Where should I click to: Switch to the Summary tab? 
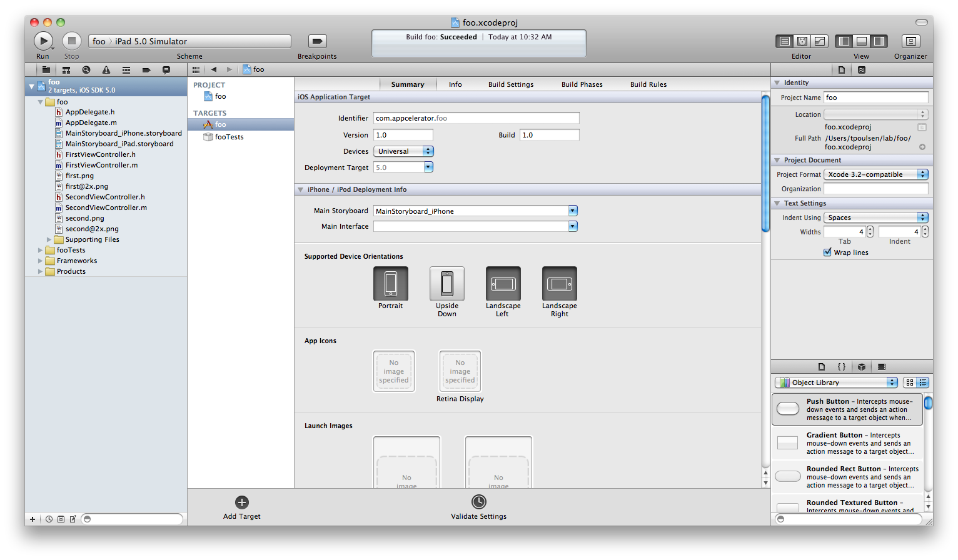pos(408,84)
